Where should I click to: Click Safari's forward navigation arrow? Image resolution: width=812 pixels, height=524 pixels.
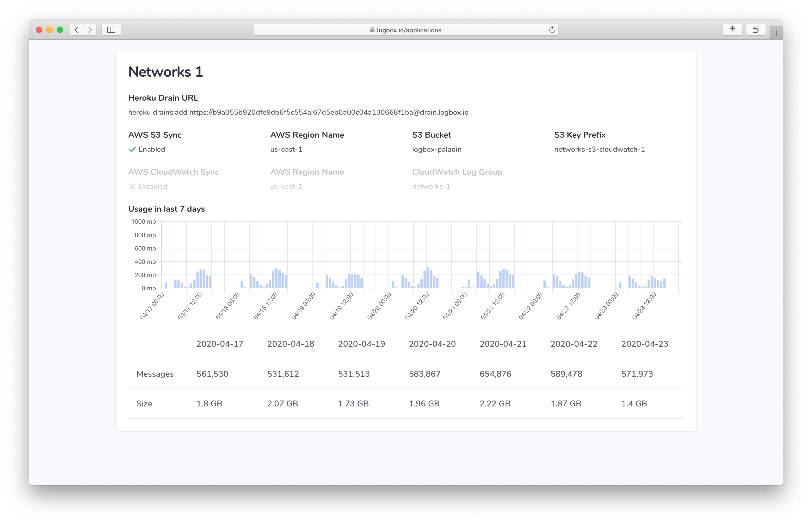[x=90, y=30]
